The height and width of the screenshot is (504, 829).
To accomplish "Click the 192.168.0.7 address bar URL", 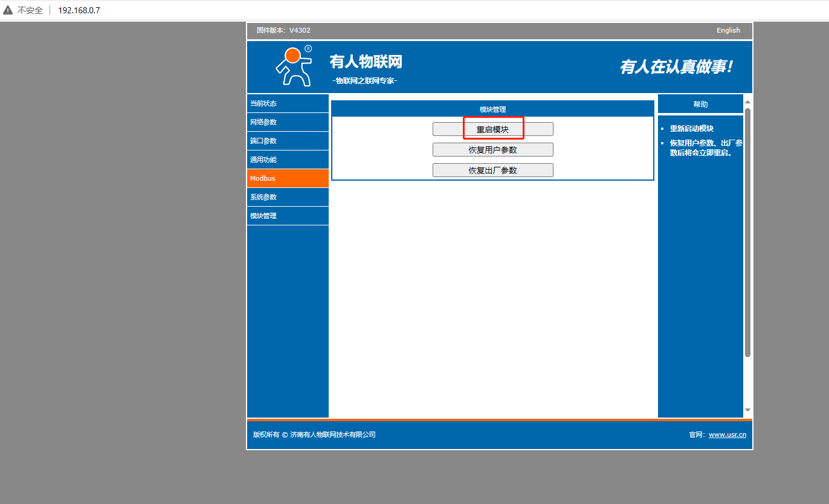I will (79, 10).
